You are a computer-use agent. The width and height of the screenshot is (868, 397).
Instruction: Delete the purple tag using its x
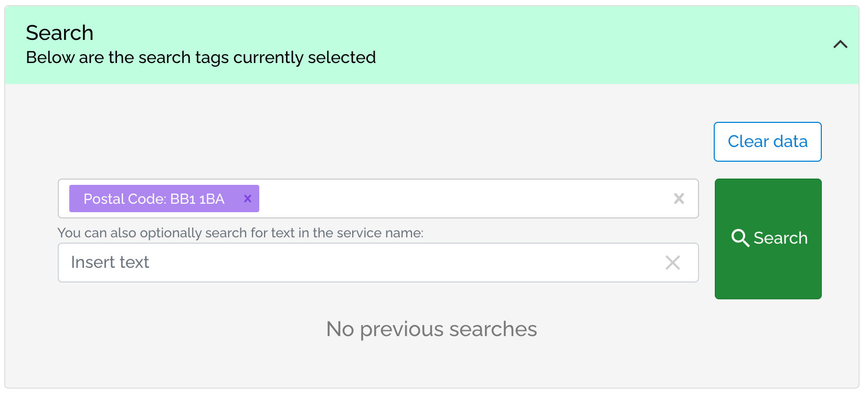[248, 198]
